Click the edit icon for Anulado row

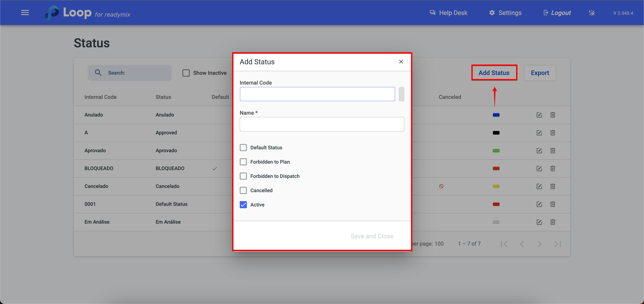(x=539, y=115)
